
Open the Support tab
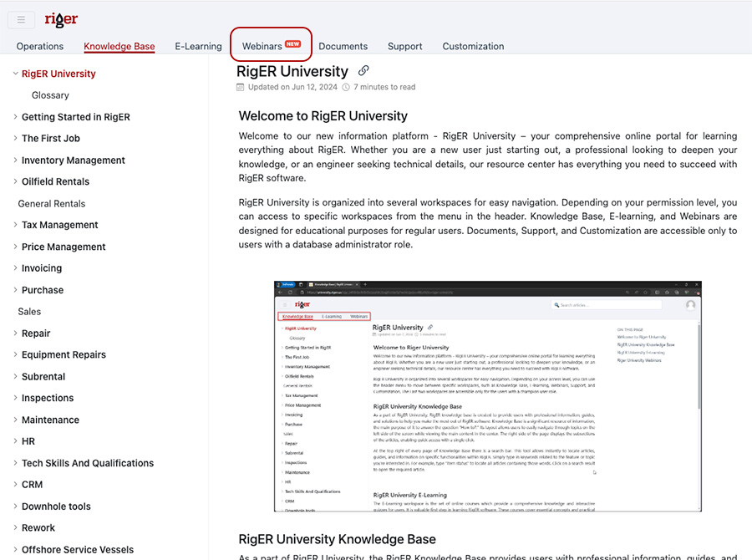point(405,46)
